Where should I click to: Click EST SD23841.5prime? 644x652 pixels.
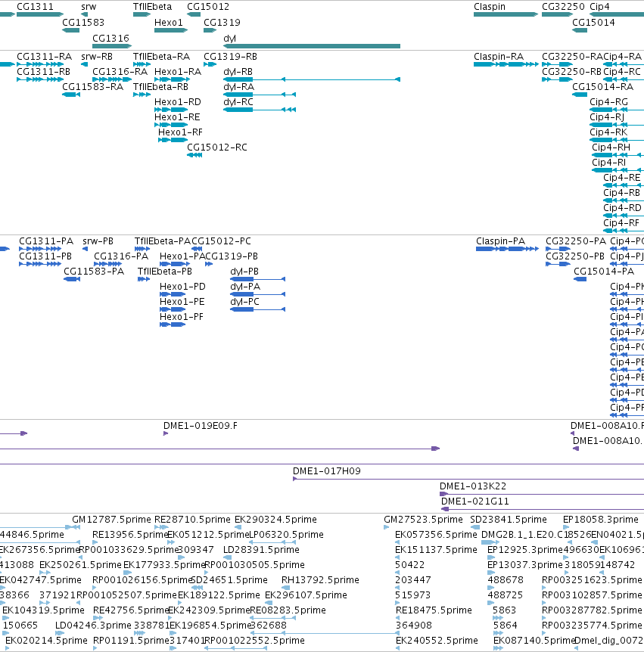tap(474, 527)
